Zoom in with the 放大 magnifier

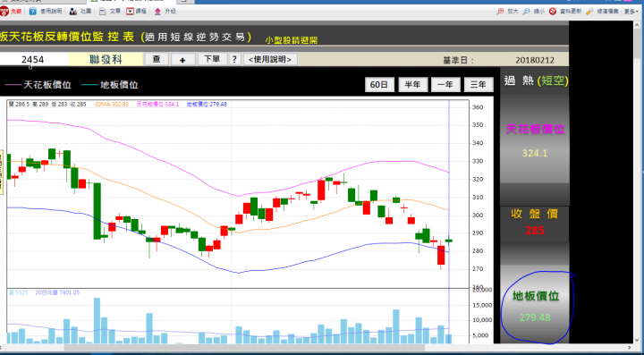(508, 12)
